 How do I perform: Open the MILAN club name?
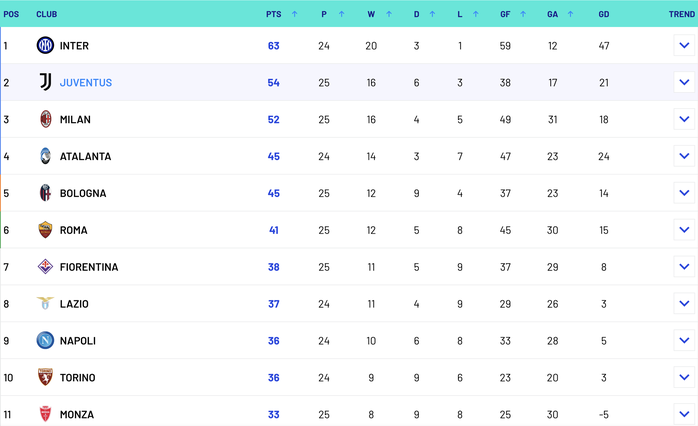pos(75,120)
